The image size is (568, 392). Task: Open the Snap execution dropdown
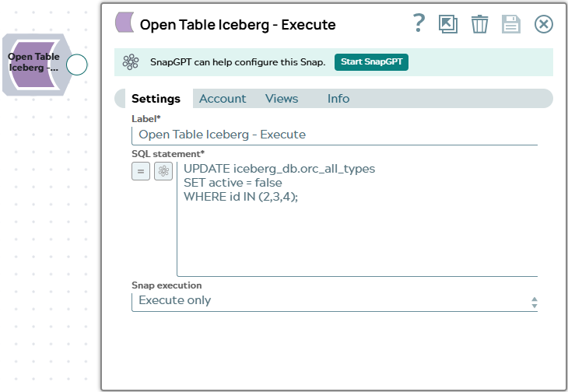[335, 301]
